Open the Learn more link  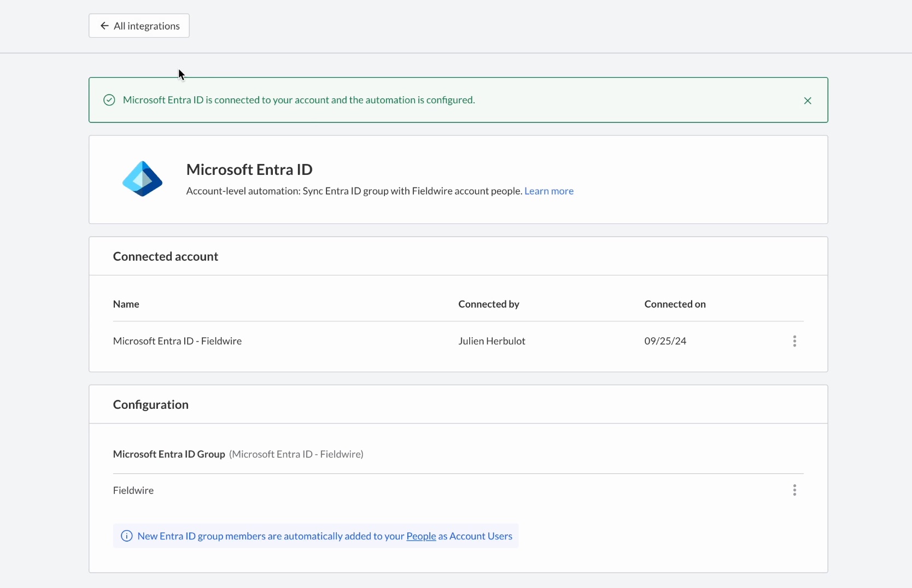coord(549,191)
